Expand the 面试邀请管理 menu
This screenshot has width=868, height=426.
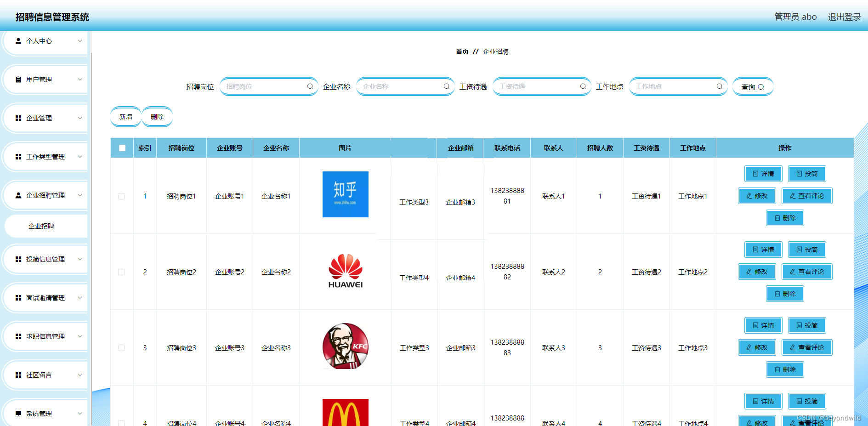[45, 297]
